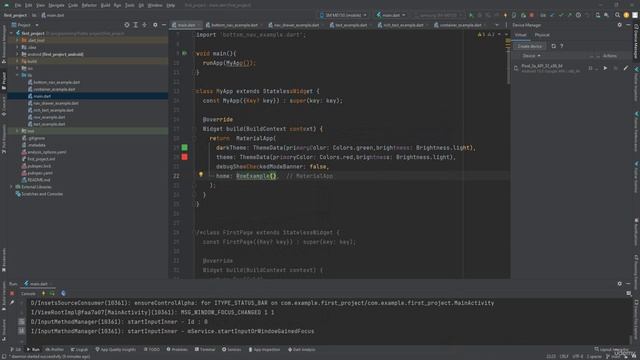
Task: Click the red color swatch in line 20 gutter
Action: coord(184,157)
